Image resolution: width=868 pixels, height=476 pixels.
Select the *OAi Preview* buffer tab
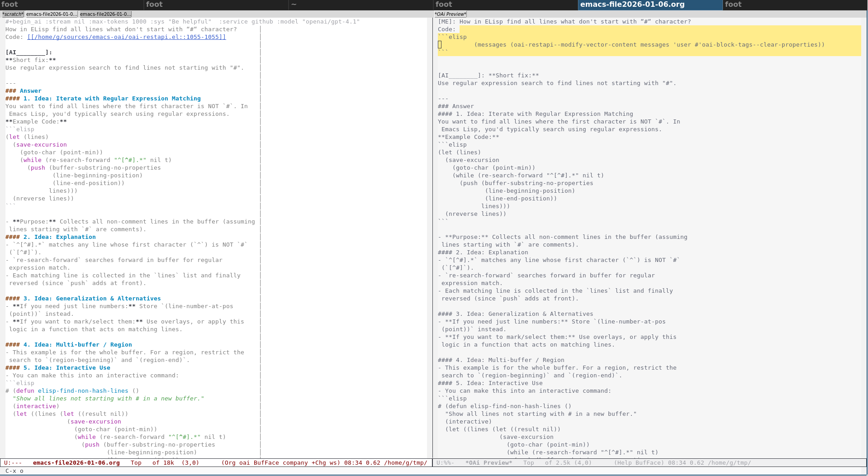pyautogui.click(x=450, y=14)
